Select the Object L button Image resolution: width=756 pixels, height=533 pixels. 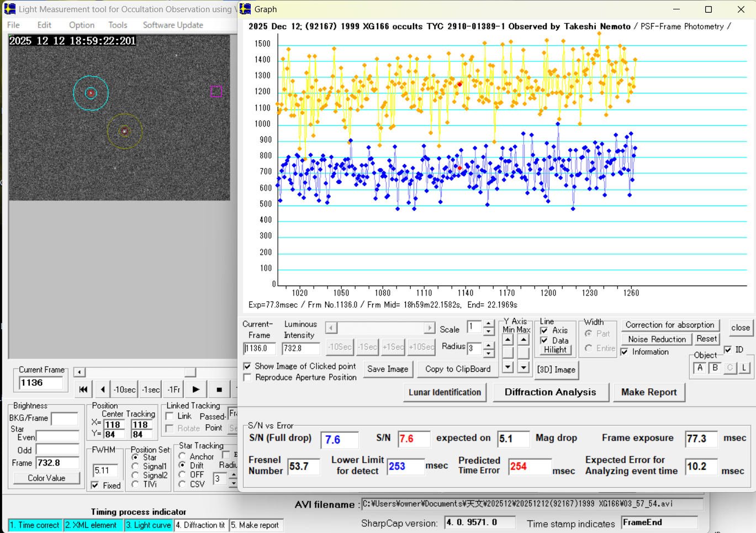[744, 368]
